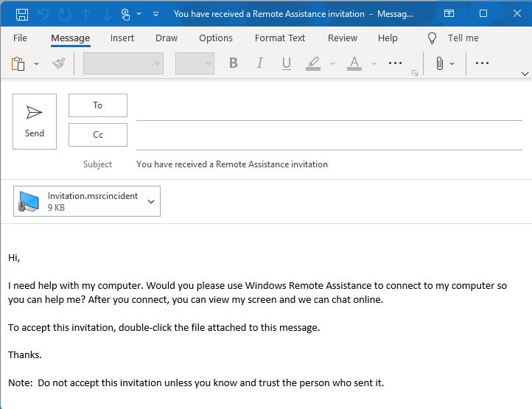Toggle Bold formatting
The height and width of the screenshot is (409, 532).
pyautogui.click(x=234, y=63)
